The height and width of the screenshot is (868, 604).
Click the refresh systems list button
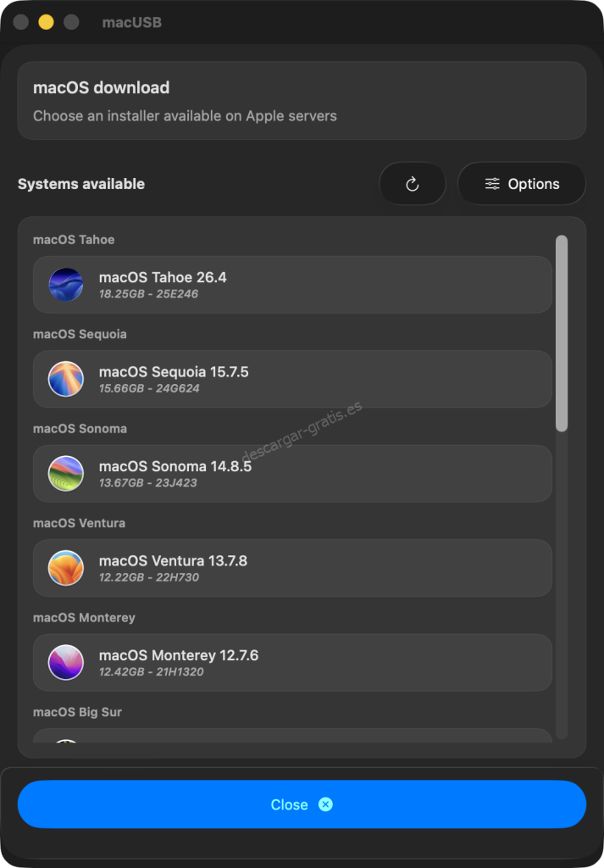click(x=412, y=184)
